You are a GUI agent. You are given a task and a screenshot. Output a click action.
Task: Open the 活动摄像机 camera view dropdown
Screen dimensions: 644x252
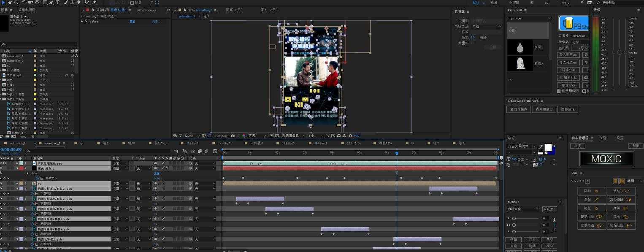coord(293,136)
